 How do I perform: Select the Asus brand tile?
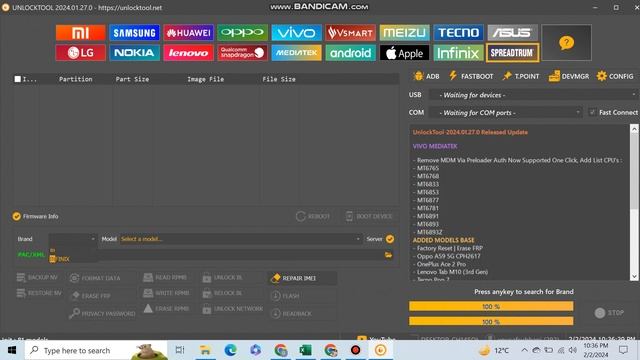click(x=512, y=33)
